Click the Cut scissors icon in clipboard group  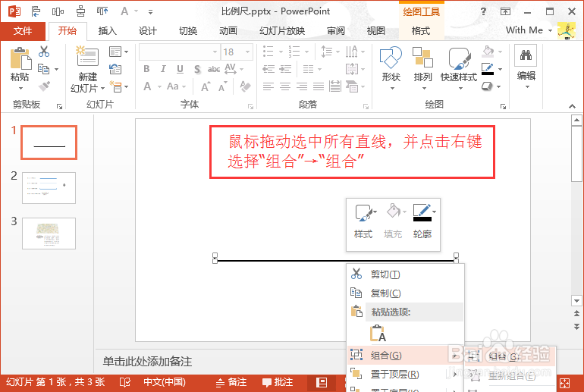tap(44, 52)
